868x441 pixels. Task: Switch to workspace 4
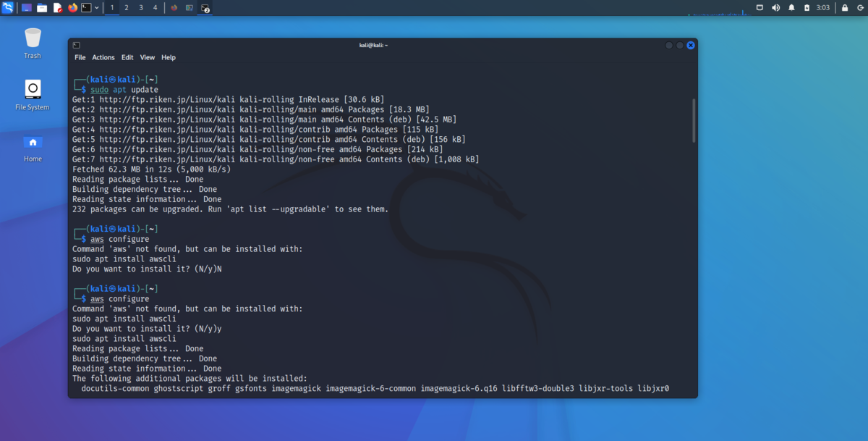(155, 8)
